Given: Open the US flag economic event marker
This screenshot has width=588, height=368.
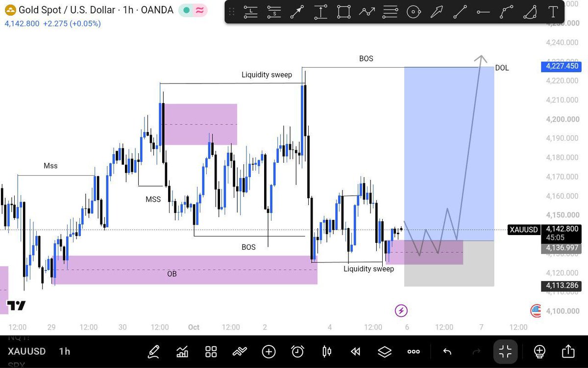Looking at the screenshot, I should point(536,311).
